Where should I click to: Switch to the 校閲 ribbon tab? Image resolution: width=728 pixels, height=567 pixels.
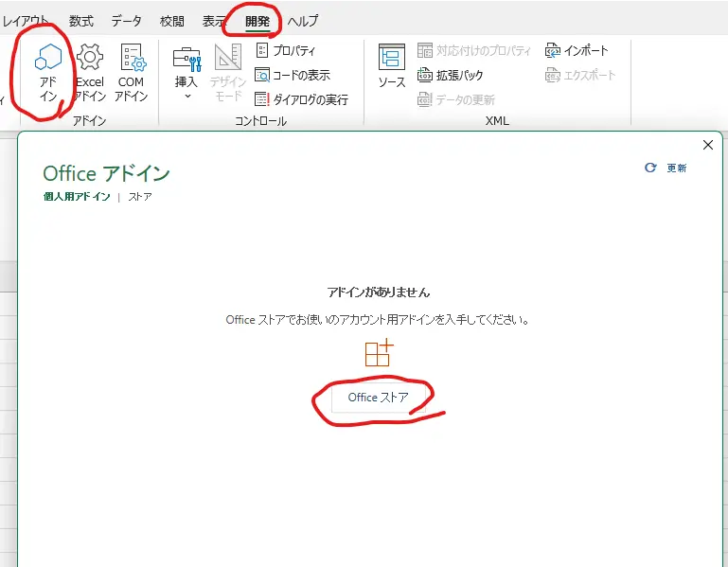[x=171, y=21]
